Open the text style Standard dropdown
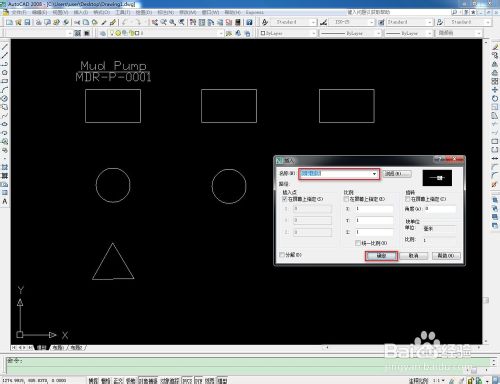The image size is (500, 384). (313, 22)
